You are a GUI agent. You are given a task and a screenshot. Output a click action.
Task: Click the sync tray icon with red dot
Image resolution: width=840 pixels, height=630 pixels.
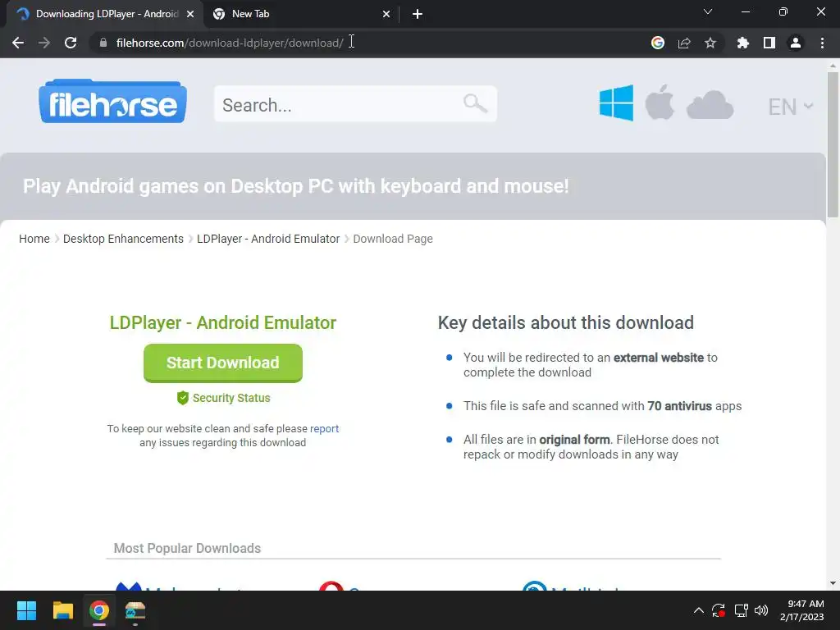(719, 610)
